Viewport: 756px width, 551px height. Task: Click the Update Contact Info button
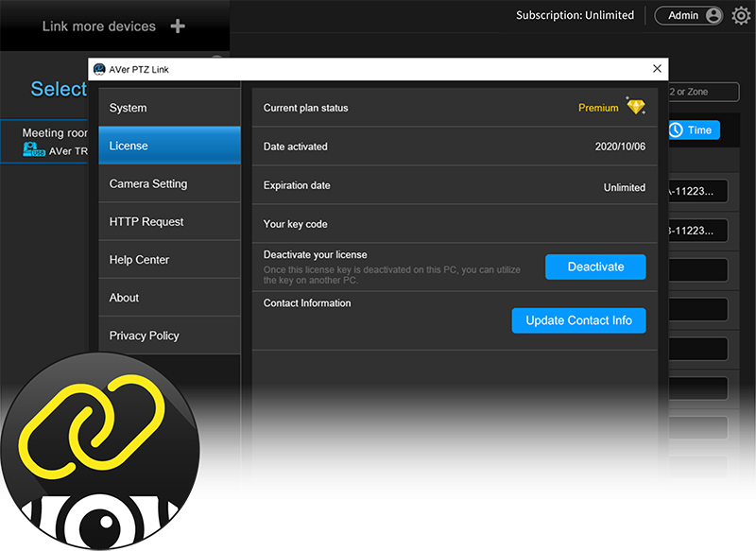click(x=578, y=320)
